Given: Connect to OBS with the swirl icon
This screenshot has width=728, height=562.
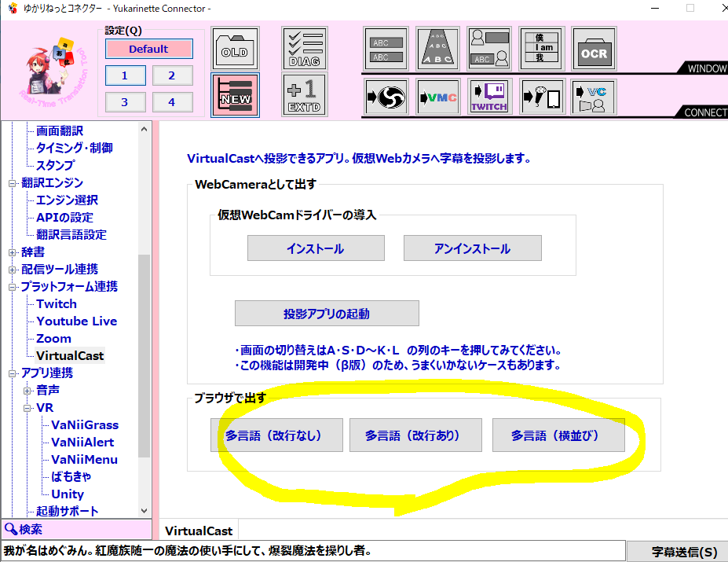Looking at the screenshot, I should coord(386,97).
